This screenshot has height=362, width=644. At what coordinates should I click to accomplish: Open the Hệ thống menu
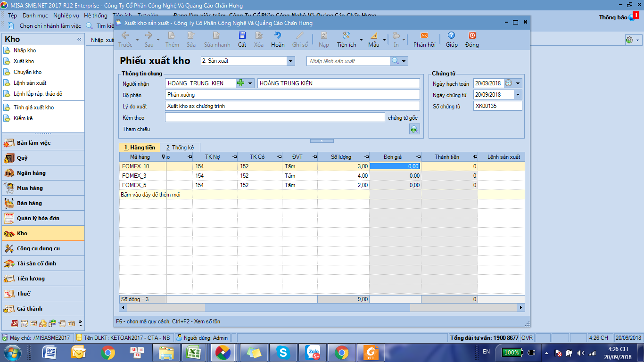[x=96, y=16]
